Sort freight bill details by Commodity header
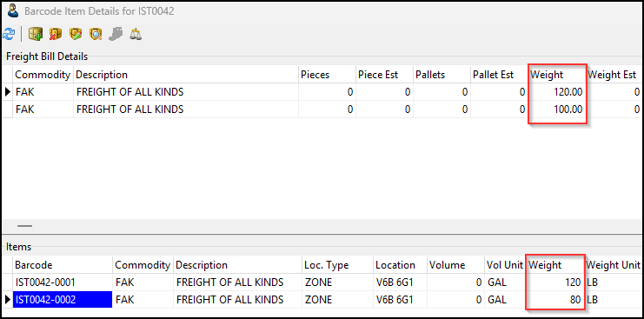 pos(43,75)
